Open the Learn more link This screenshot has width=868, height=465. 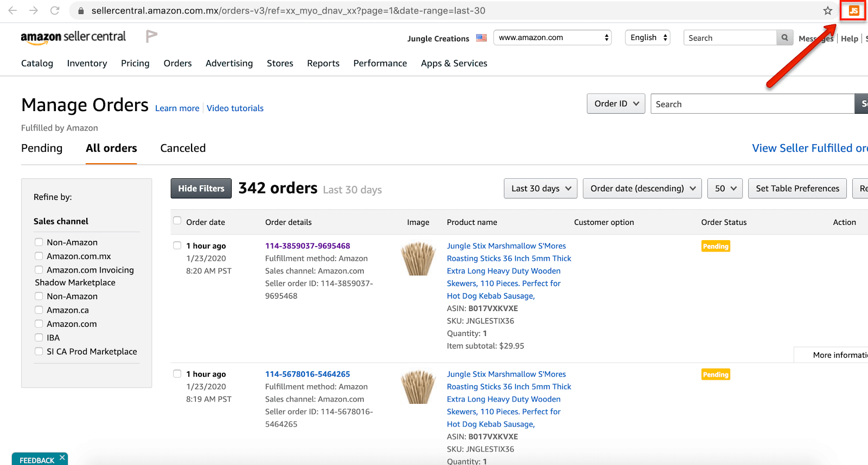(177, 108)
